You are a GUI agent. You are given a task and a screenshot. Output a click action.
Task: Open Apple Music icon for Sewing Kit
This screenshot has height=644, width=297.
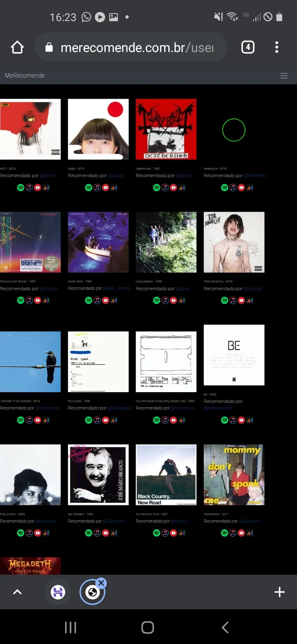[x=233, y=187]
